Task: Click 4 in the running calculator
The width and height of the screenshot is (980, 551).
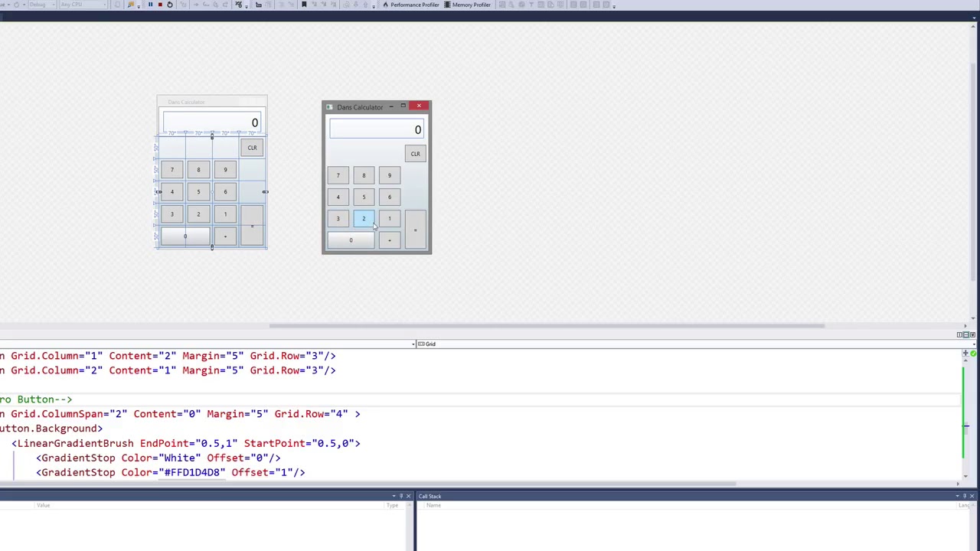Action: click(x=338, y=197)
